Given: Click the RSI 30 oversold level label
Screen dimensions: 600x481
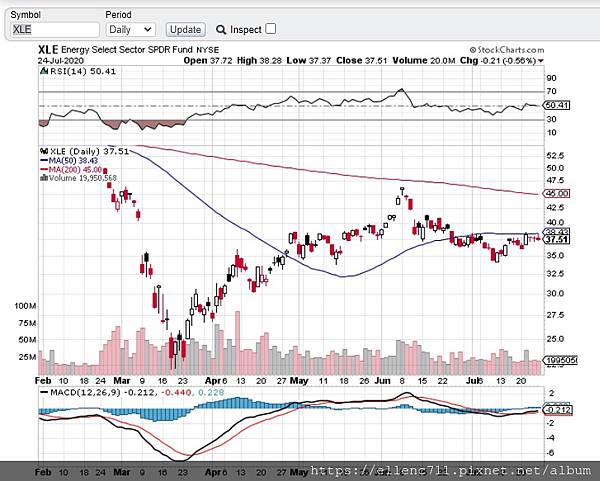Looking at the screenshot, I should click(x=551, y=119).
